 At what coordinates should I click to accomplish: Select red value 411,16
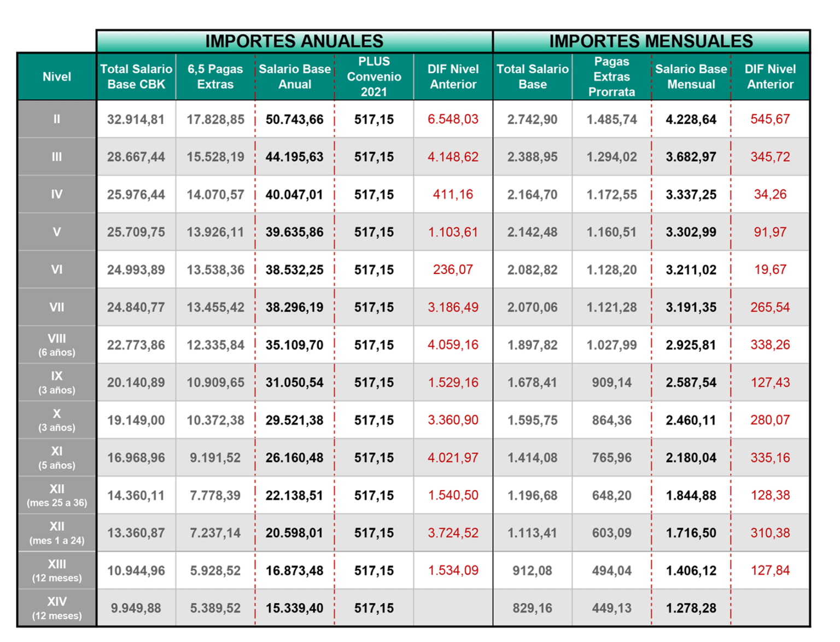(453, 195)
